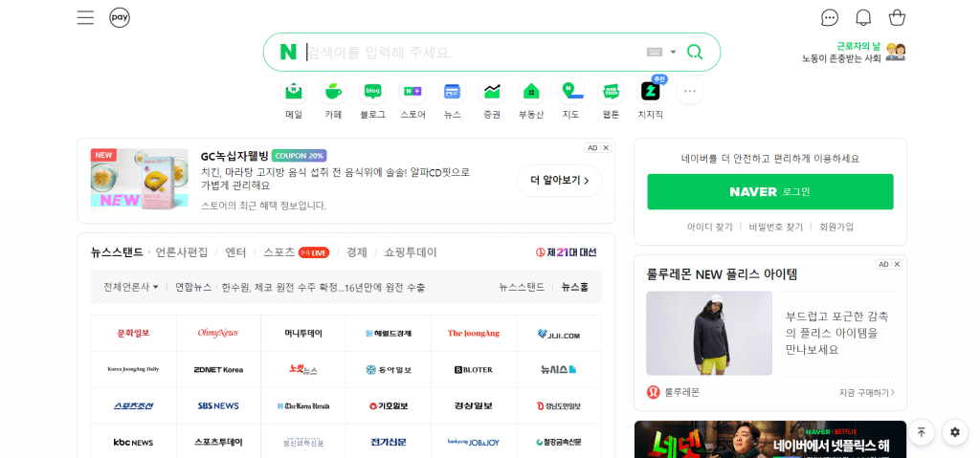Open the 헤럴드경제 press logo
This screenshot has width=980, height=458.
[x=389, y=333]
